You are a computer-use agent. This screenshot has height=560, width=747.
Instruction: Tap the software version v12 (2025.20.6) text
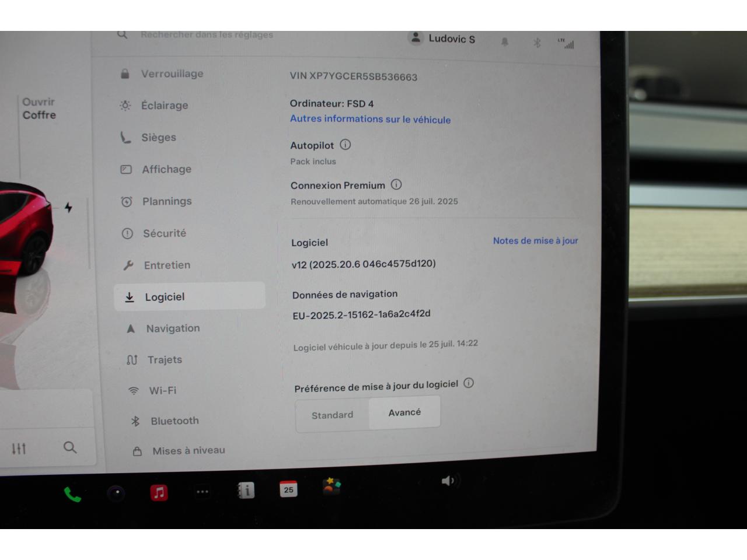364,264
